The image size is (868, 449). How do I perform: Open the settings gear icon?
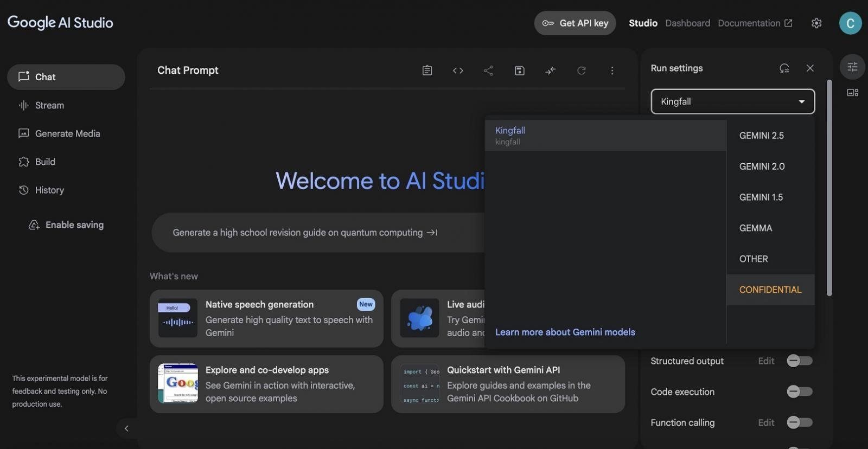[x=816, y=23]
